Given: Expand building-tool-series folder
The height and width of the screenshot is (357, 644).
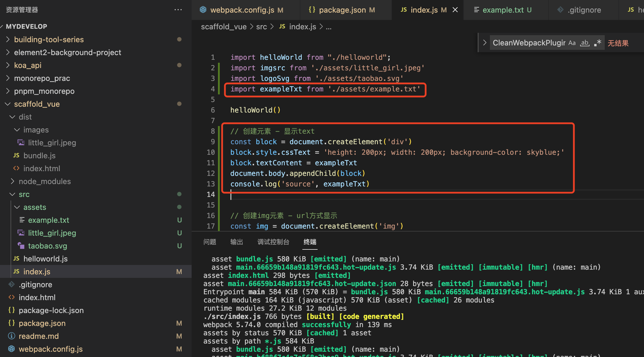Looking at the screenshot, I should [8, 39].
